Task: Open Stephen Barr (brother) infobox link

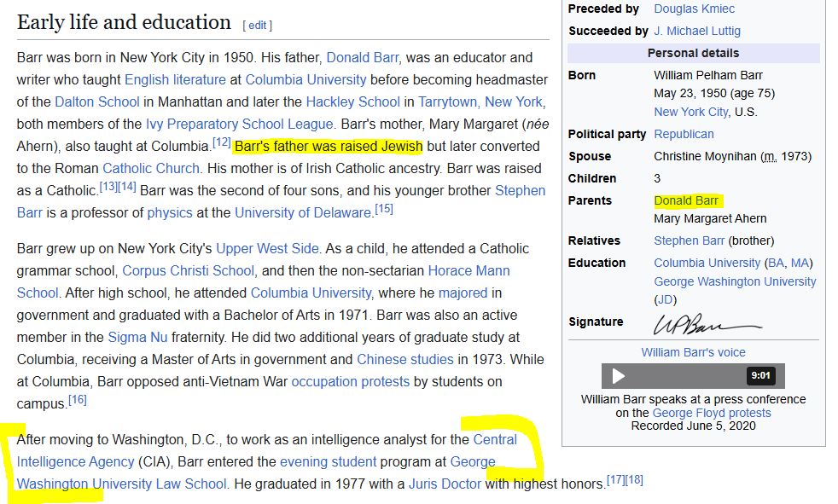Action: [x=690, y=240]
